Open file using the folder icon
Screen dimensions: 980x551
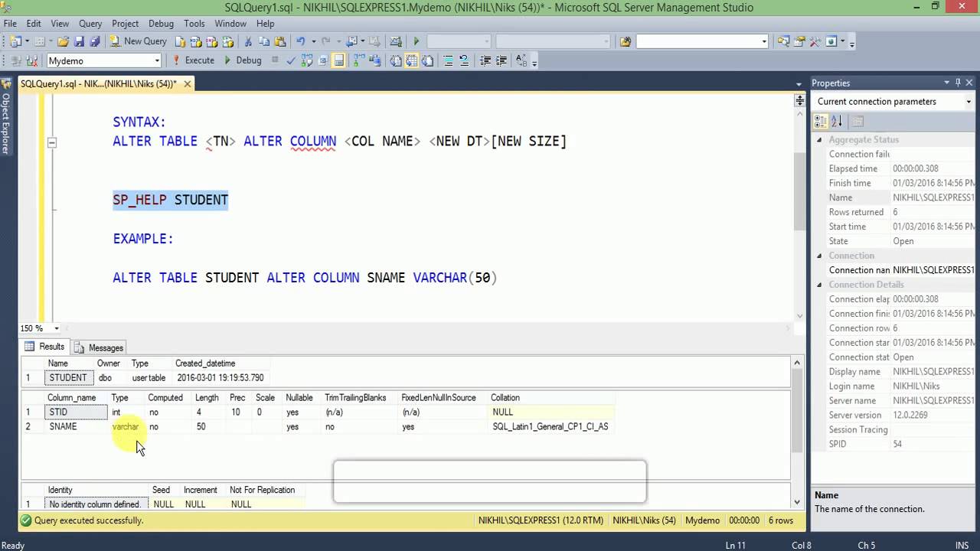64,41
